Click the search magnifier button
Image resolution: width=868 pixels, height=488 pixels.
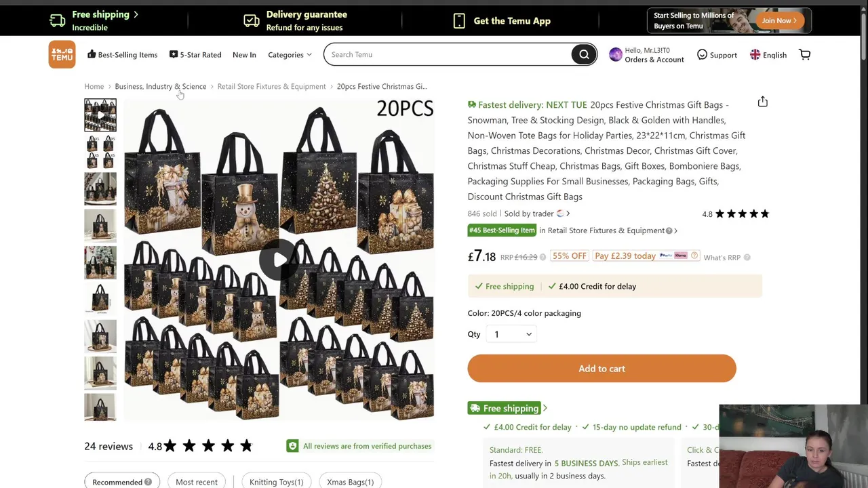click(584, 54)
